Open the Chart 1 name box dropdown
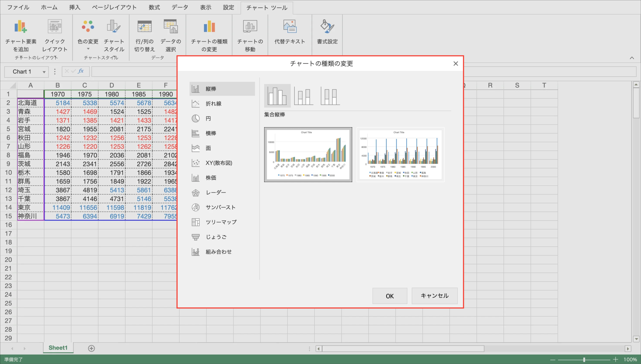This screenshot has height=364, width=641. point(44,72)
